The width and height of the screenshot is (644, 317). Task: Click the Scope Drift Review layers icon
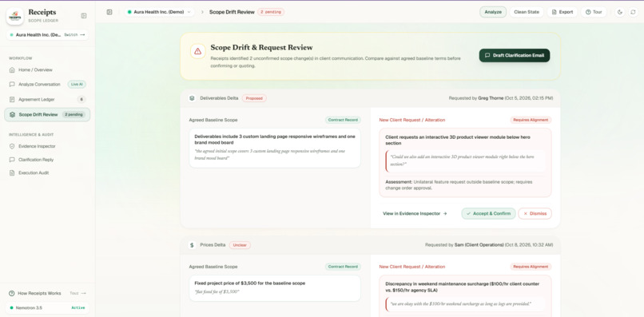(12, 114)
